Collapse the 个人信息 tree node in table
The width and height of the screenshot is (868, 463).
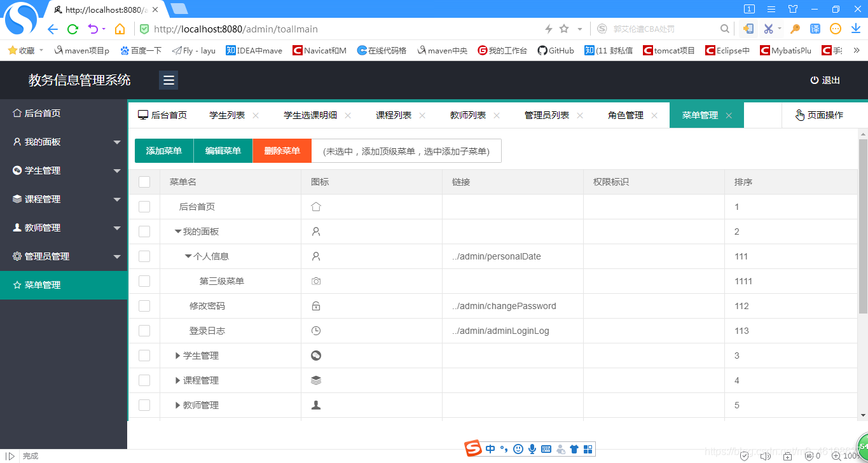(x=188, y=256)
